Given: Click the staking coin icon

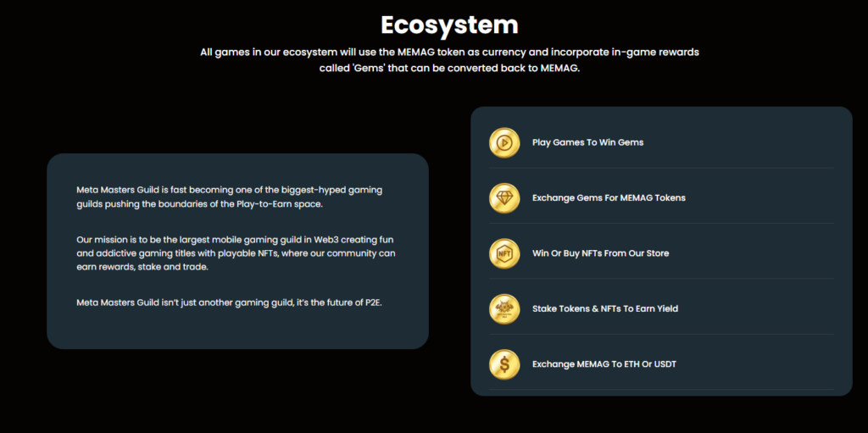Looking at the screenshot, I should [x=504, y=308].
